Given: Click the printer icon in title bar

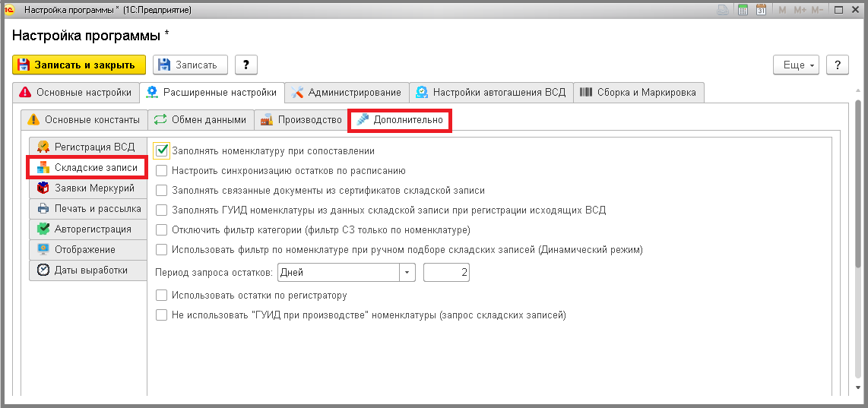Looking at the screenshot, I should click(x=723, y=10).
